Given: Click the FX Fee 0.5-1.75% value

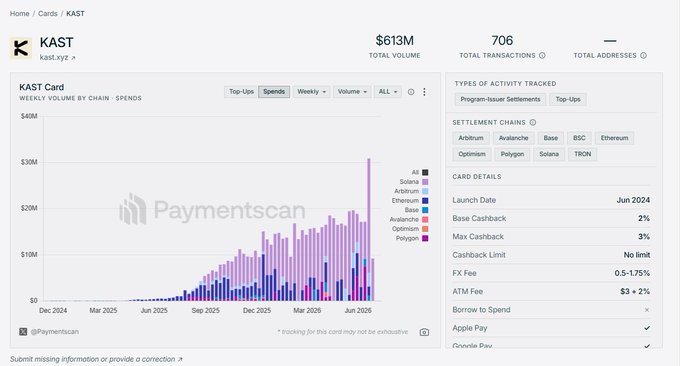Looking at the screenshot, I should [632, 273].
